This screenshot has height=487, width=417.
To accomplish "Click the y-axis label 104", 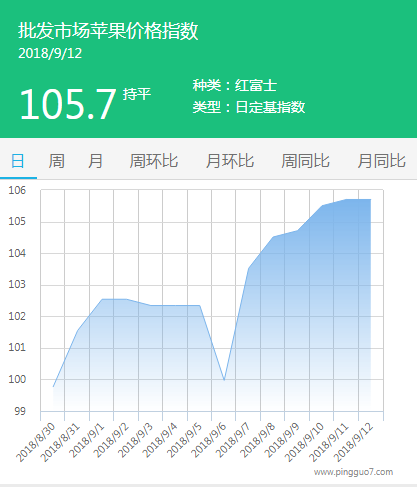I will click(17, 253).
